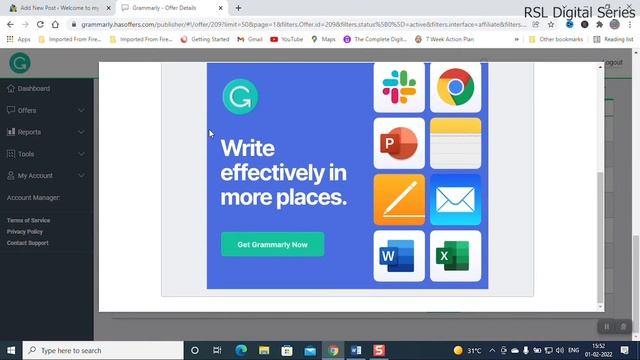Click the address bar URL
The height and width of the screenshot is (360, 640).
pos(303,24)
